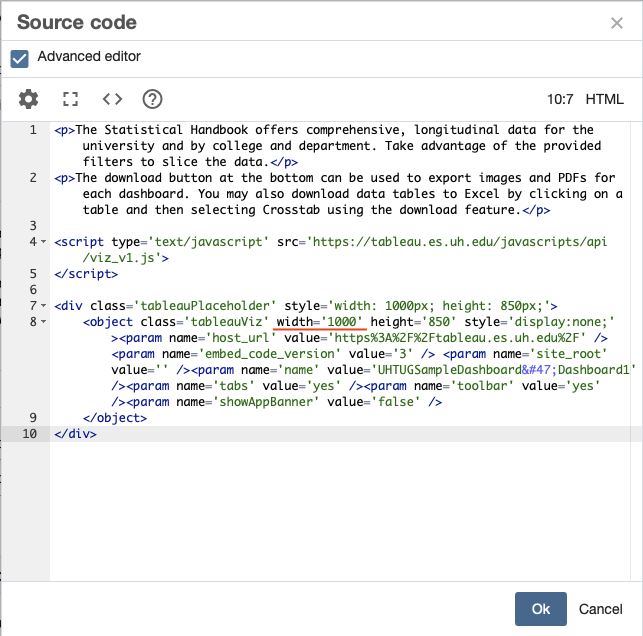
Task: Click the code brackets format icon
Action: point(112,99)
